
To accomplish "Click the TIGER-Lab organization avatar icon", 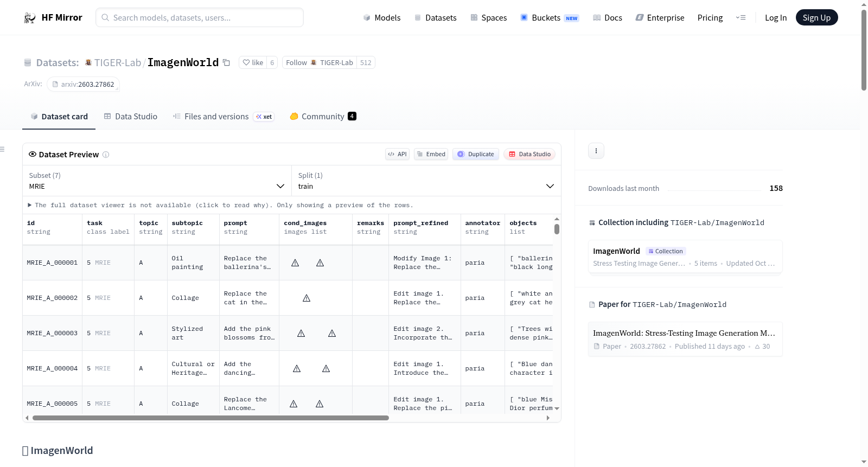I will pos(88,63).
